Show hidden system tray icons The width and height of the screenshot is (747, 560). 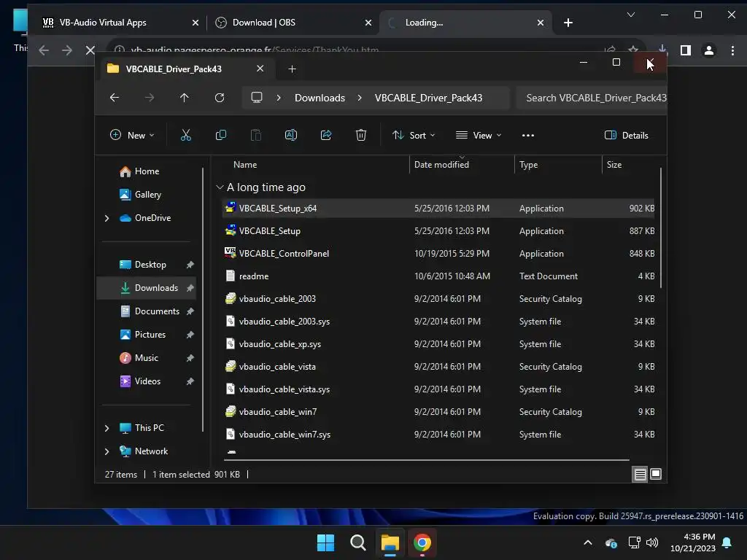[588, 542]
